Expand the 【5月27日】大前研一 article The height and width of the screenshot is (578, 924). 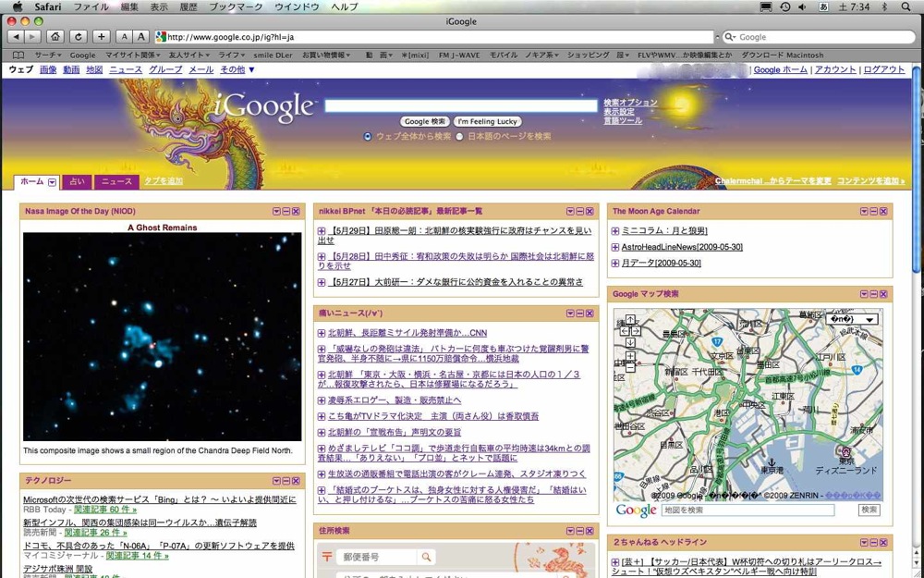click(322, 282)
